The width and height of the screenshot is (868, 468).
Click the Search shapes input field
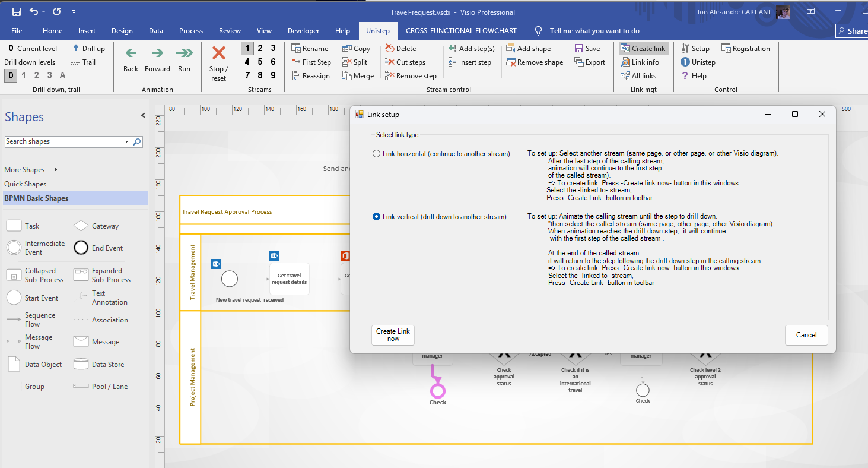(x=64, y=142)
